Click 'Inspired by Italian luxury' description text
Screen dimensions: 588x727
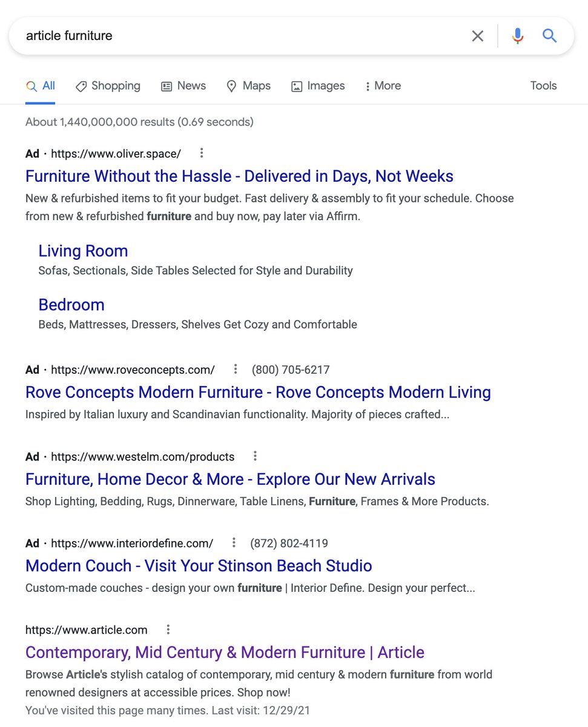[x=237, y=415]
